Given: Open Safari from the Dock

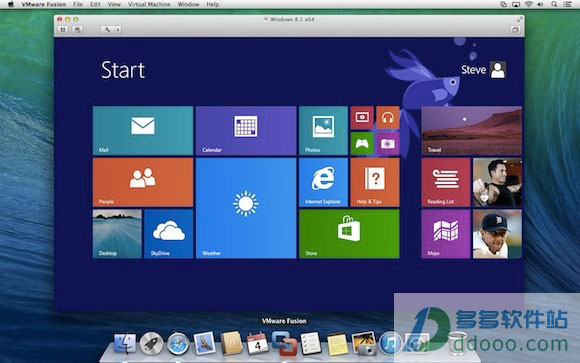Looking at the screenshot, I should (x=178, y=344).
